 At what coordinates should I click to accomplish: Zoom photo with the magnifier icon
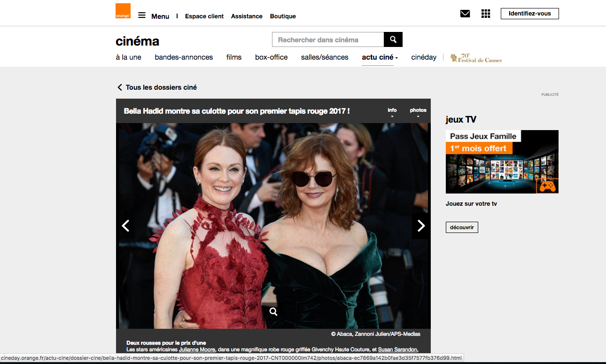tap(273, 311)
